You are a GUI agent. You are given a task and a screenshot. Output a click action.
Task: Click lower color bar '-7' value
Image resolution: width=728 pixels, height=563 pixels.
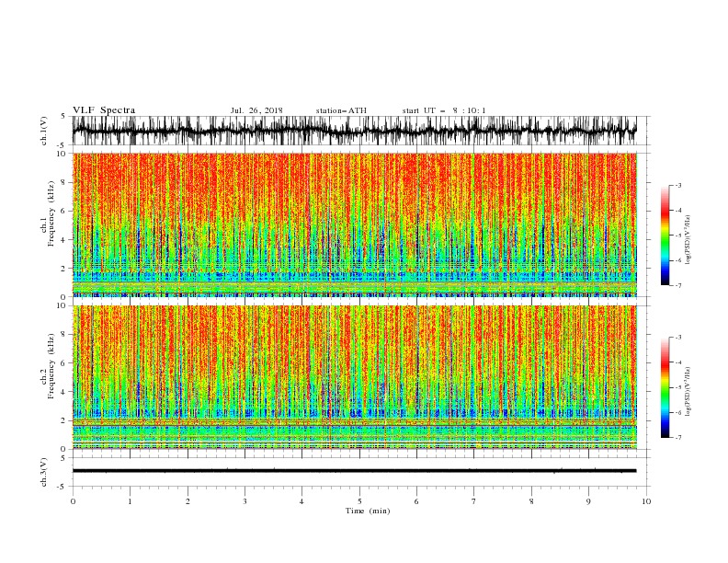pos(677,437)
